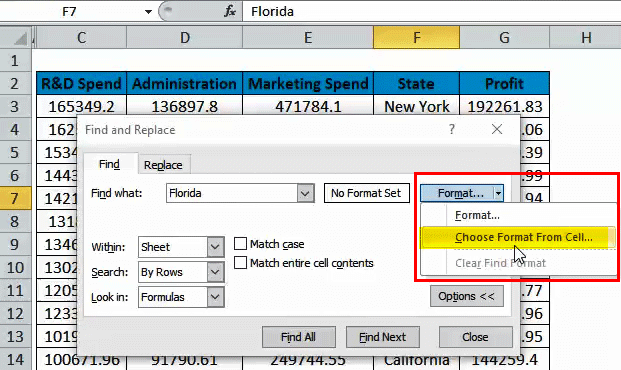Click the New York cell
Screen dimensions: 621x370
click(416, 106)
